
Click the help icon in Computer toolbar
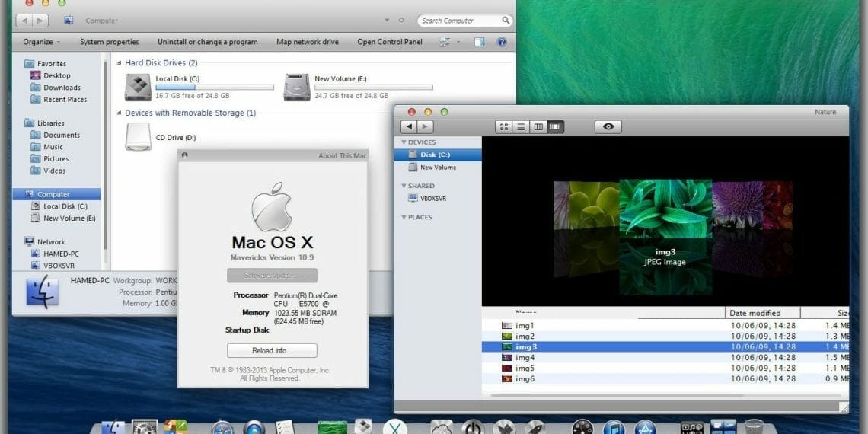[502, 42]
